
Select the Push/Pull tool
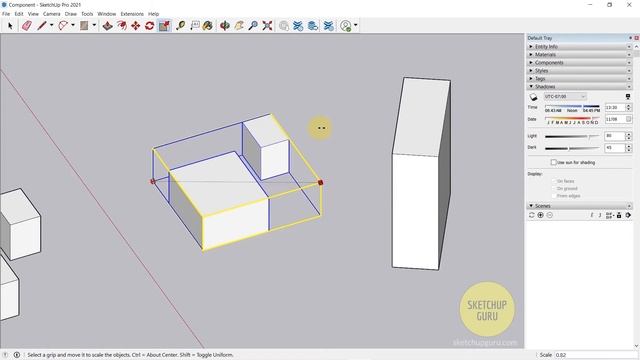pos(107,26)
